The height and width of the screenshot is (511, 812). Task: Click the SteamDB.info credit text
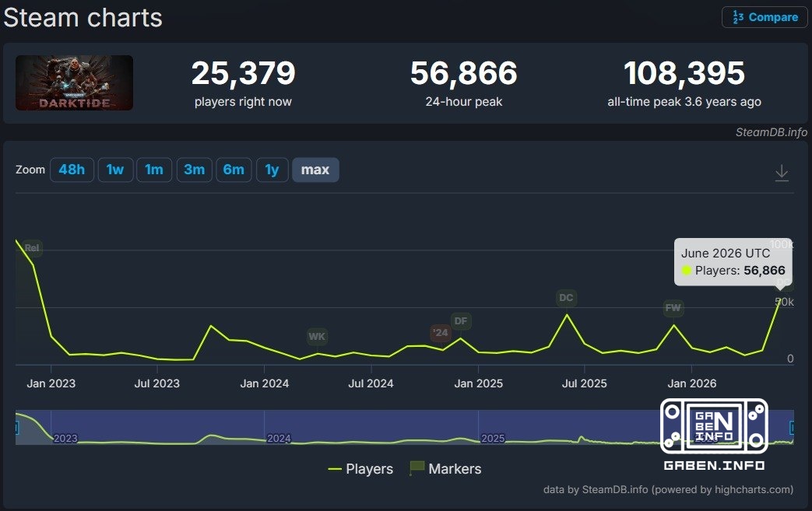click(x=771, y=132)
